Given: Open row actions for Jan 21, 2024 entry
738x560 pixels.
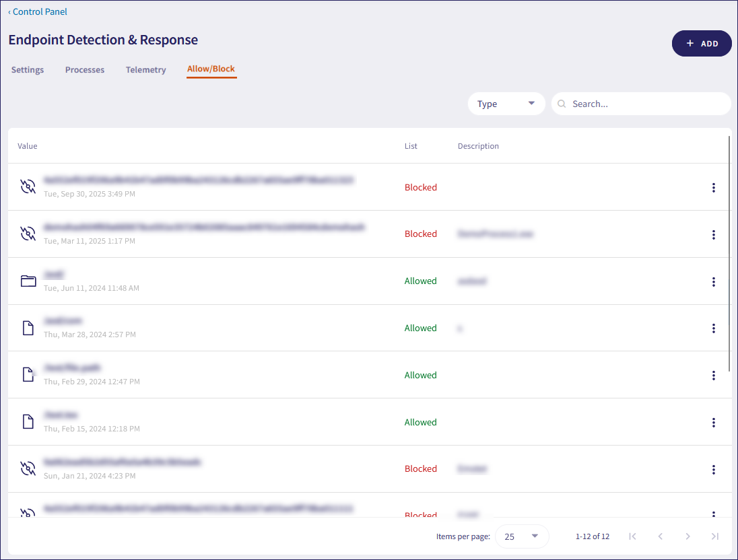Looking at the screenshot, I should click(x=714, y=470).
